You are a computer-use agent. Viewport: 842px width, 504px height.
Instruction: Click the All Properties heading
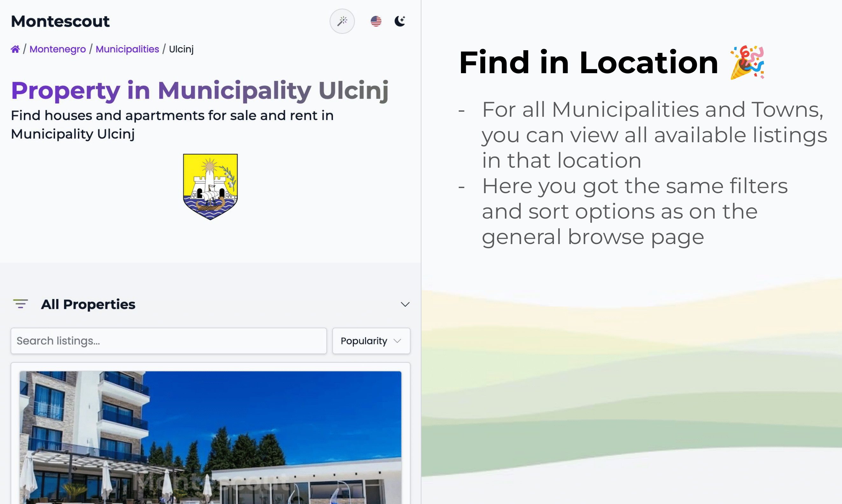[x=88, y=304]
